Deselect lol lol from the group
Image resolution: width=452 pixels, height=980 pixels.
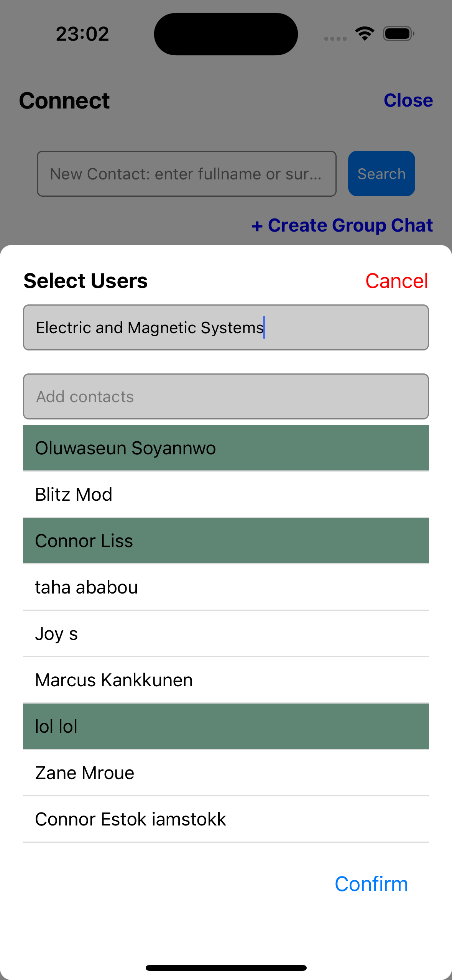pos(226,726)
